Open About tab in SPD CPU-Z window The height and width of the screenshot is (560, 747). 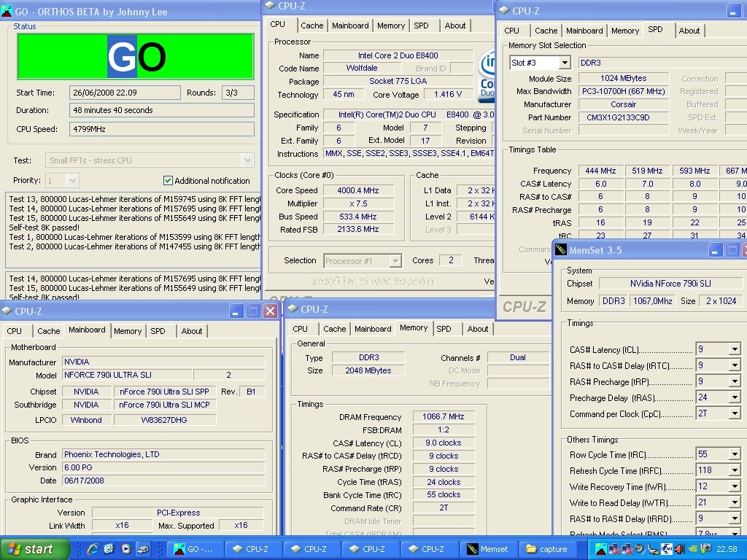[x=689, y=31]
